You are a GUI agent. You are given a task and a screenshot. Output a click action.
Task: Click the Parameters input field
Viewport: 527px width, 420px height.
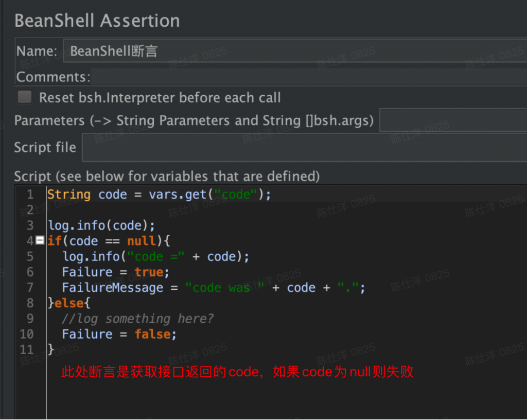point(453,121)
